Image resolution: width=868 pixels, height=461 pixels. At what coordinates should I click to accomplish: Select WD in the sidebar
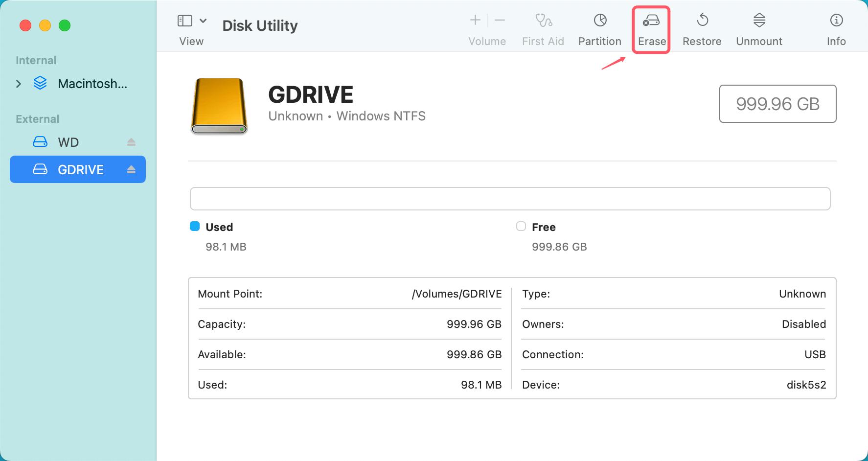pos(69,141)
